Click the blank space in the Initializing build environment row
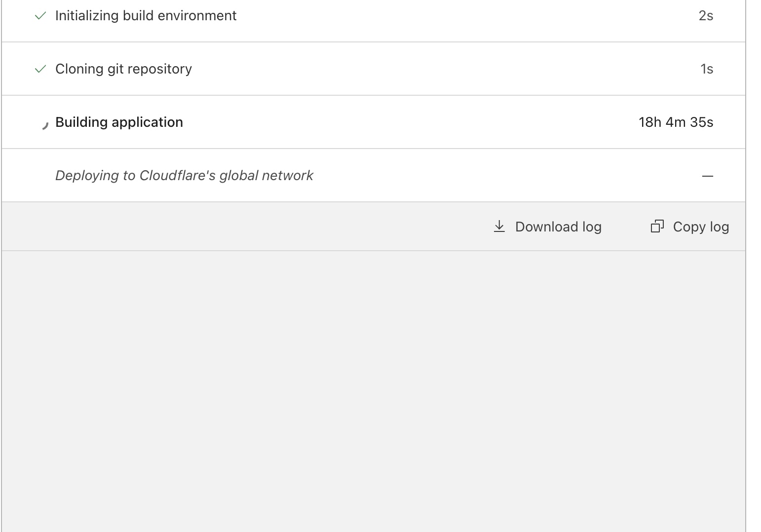The image size is (761, 532). click(x=444, y=16)
